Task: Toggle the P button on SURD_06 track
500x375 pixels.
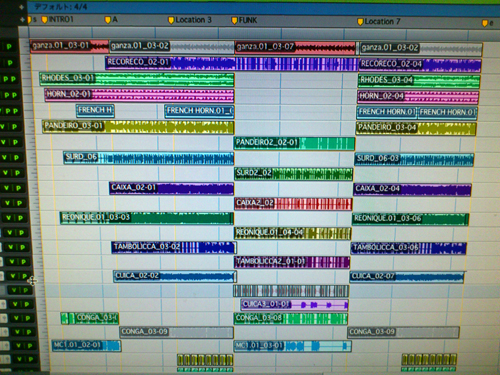Action: pyautogui.click(x=16, y=157)
